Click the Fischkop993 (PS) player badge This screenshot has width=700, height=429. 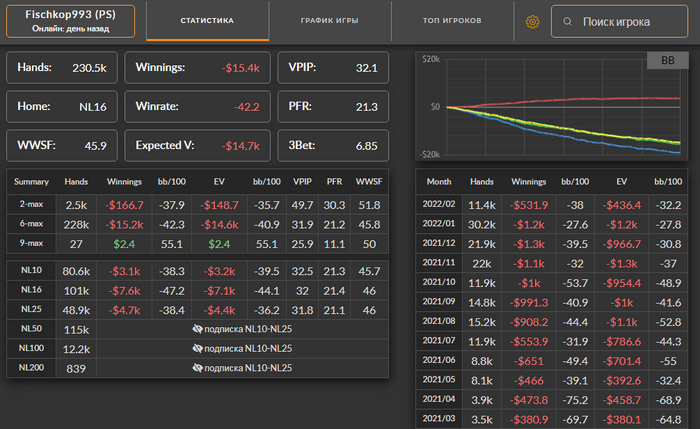point(71,21)
